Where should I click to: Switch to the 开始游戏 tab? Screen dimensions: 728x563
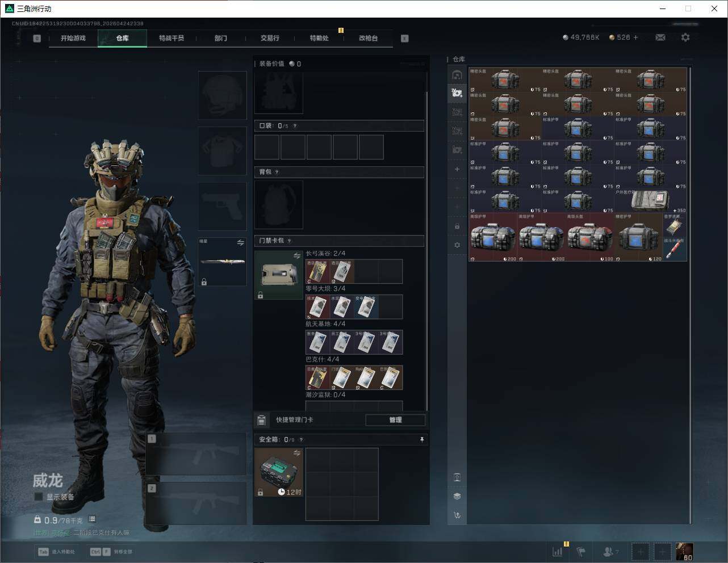point(73,38)
